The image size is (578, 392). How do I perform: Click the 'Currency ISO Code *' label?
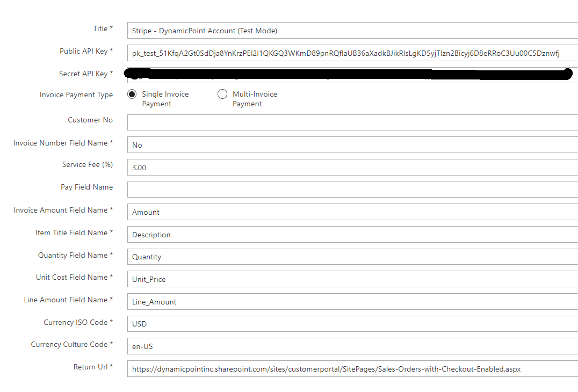pos(78,322)
